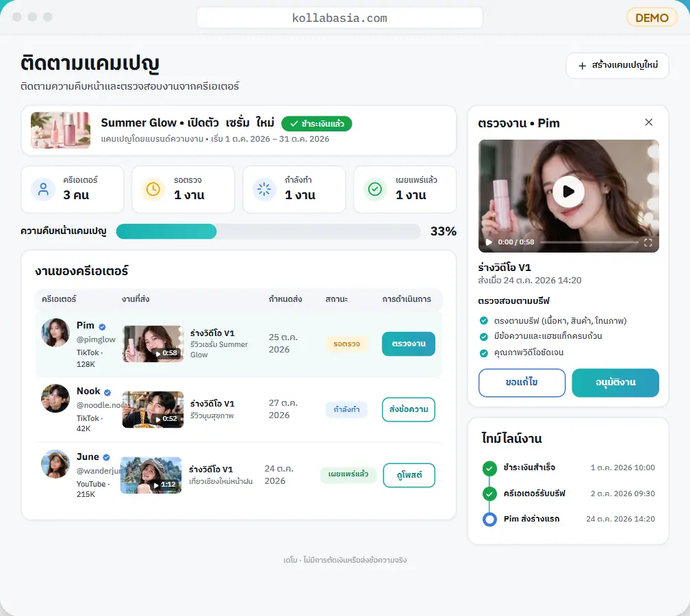The height and width of the screenshot is (616, 690).
Task: Click สร้างแคมเปญใหม่ button
Action: (x=617, y=66)
